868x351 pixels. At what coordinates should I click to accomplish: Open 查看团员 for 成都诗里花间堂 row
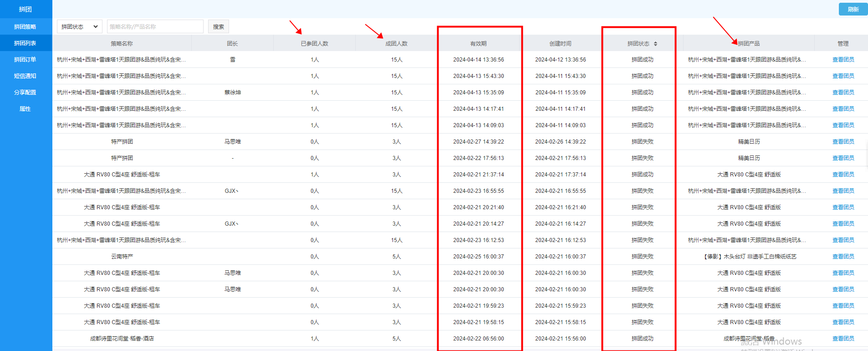point(843,339)
